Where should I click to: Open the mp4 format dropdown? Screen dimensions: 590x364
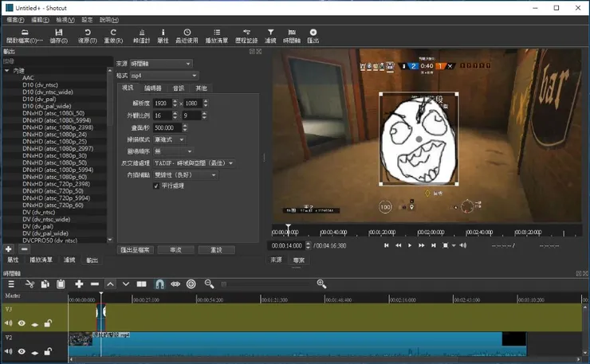(x=164, y=76)
